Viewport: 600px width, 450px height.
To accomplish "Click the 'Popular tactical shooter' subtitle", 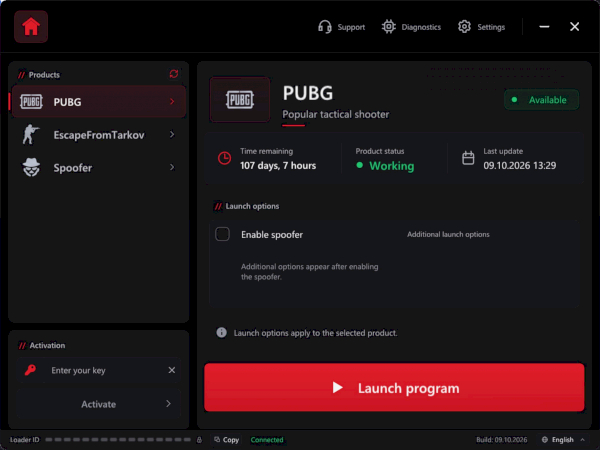I will pos(336,114).
